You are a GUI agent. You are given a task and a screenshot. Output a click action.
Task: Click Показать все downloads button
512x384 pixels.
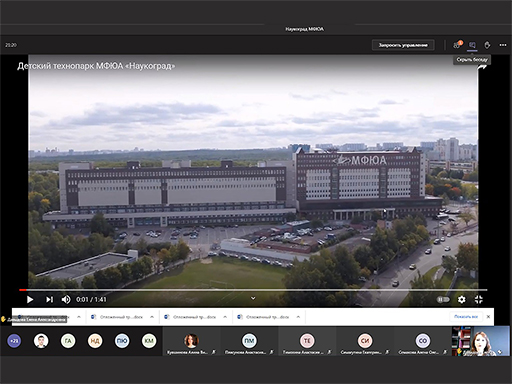(466, 317)
